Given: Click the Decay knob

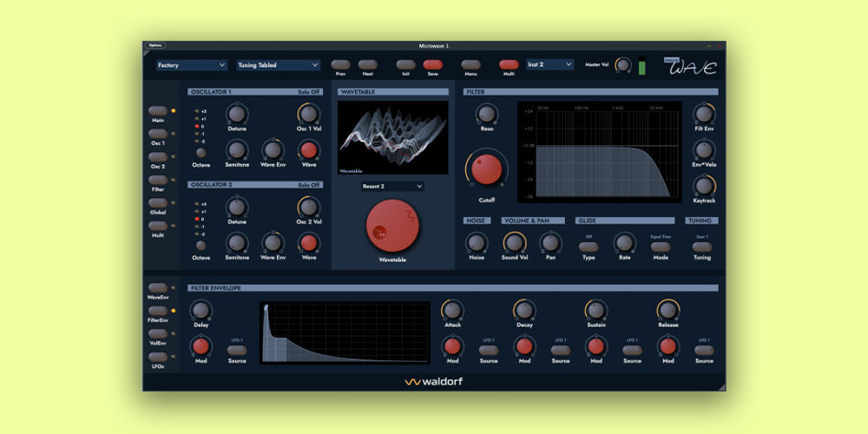Looking at the screenshot, I should point(524,310).
